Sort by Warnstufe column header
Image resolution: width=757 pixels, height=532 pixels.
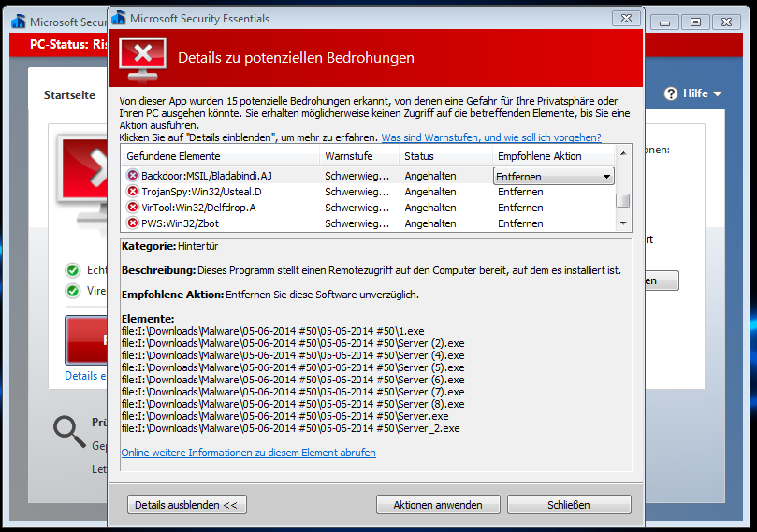pos(359,156)
